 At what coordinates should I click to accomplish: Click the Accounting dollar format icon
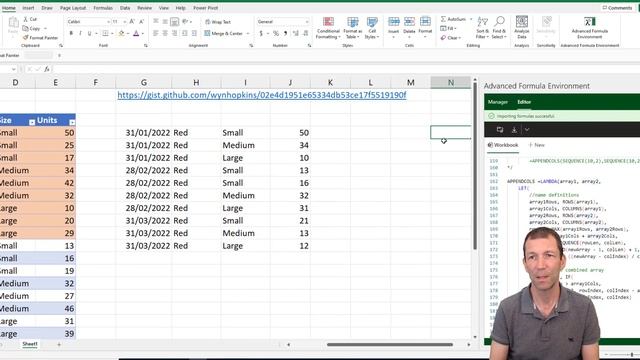(261, 33)
